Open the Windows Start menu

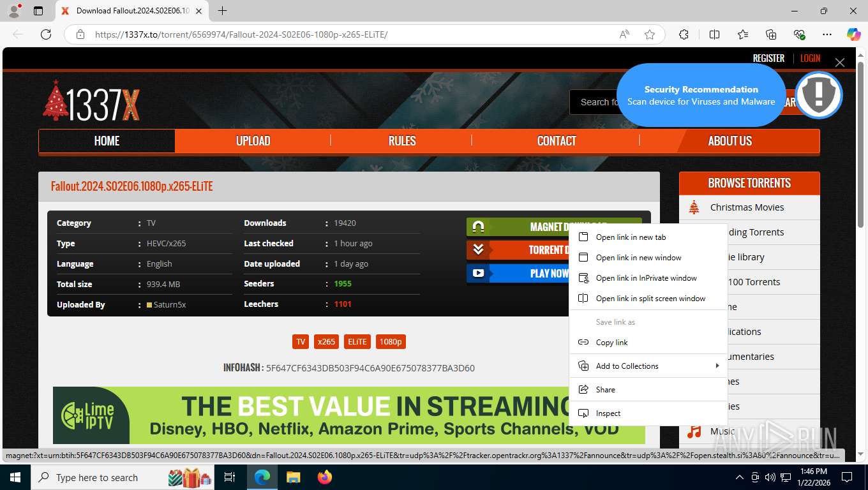coord(15,477)
